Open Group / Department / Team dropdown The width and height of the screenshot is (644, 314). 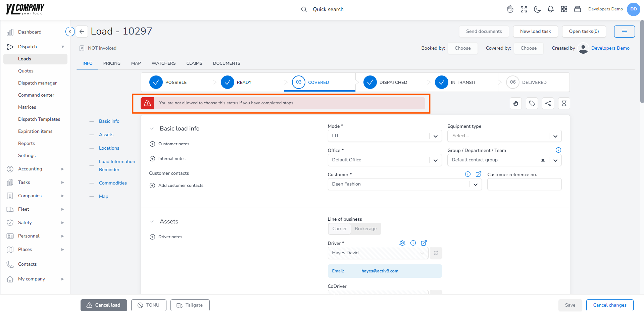(x=555, y=160)
